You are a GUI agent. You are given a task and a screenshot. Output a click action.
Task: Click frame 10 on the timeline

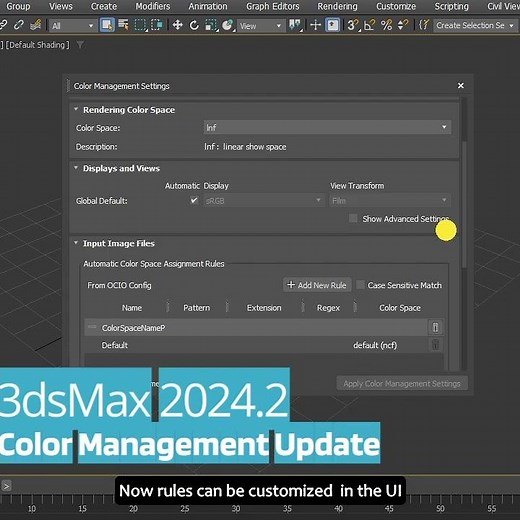31,509
